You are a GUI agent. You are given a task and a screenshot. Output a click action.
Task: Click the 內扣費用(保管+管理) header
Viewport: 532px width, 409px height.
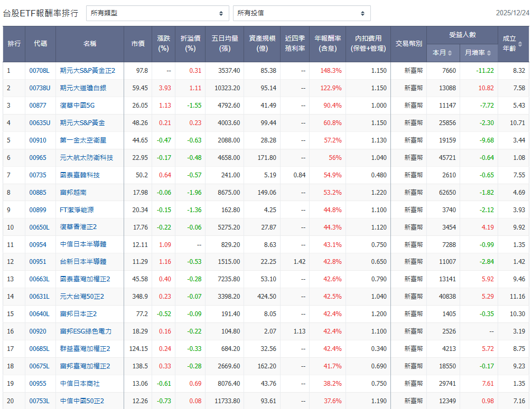[x=368, y=44]
